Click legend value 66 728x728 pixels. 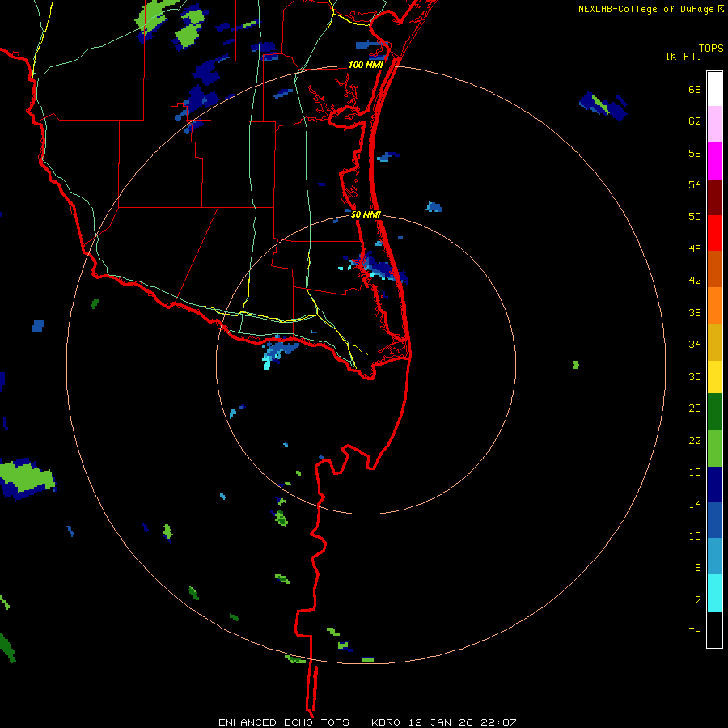click(x=695, y=89)
